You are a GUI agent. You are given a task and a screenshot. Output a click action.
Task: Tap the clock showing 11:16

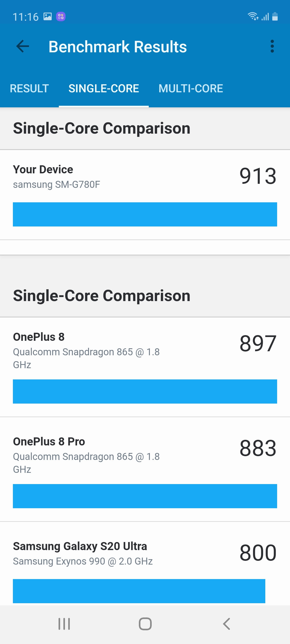26,17
